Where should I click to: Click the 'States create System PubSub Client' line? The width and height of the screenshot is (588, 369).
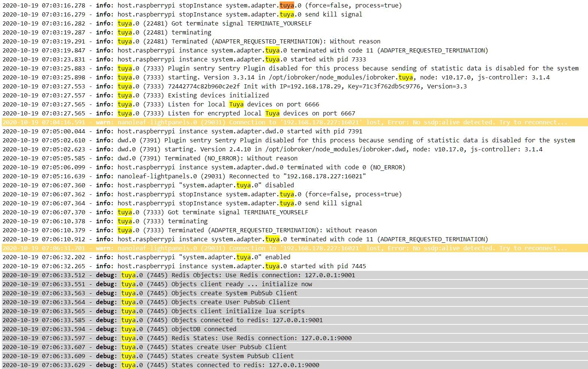click(295, 356)
